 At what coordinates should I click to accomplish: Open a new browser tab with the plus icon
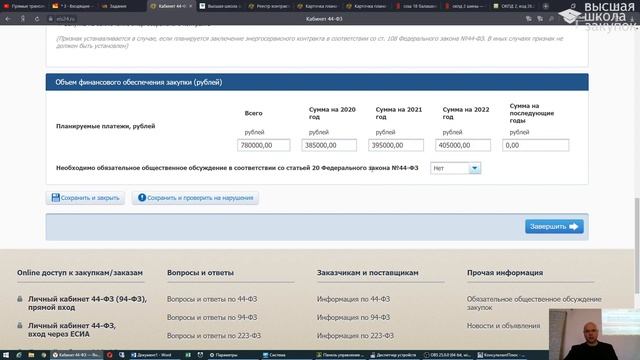tap(545, 6)
